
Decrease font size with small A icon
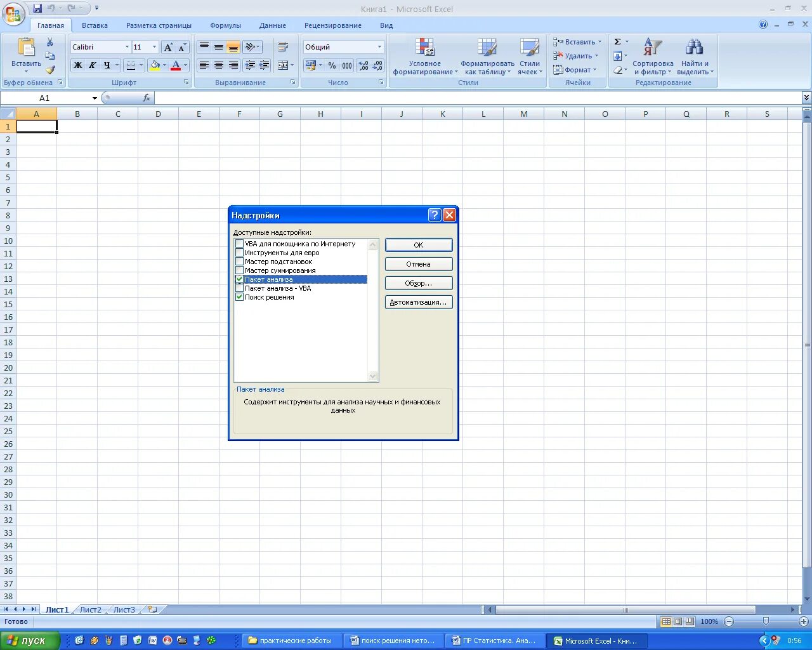tap(182, 47)
